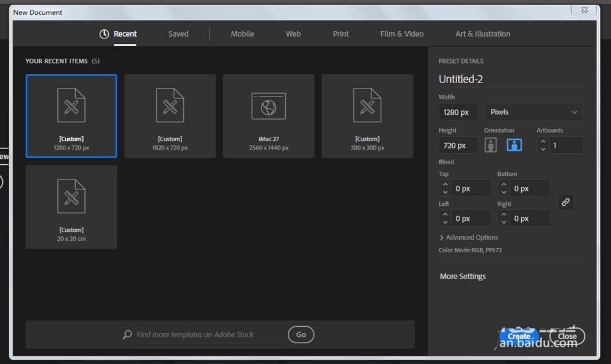The image size is (611, 364).
Task: Select the landscape orientation icon
Action: 514,145
